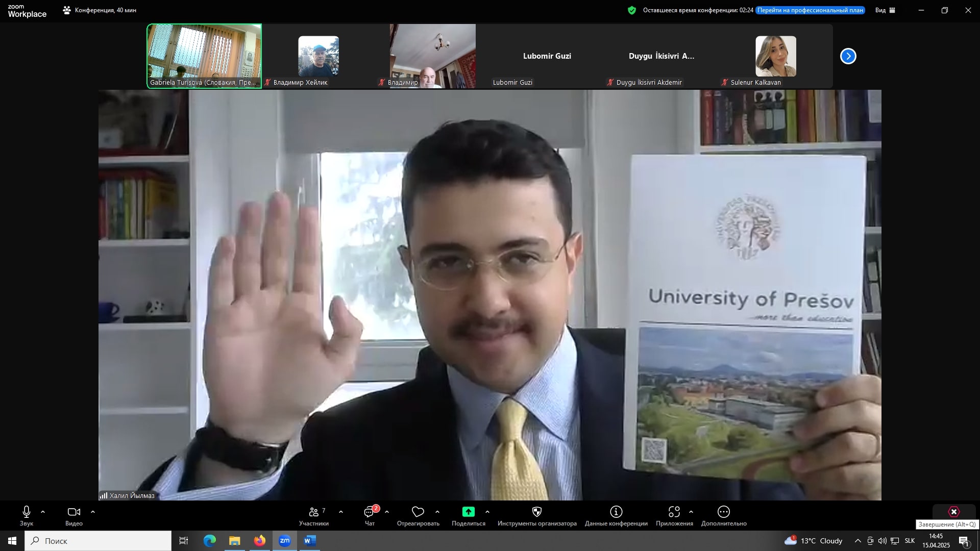Start sharing with the green Поделиться button

click(468, 512)
